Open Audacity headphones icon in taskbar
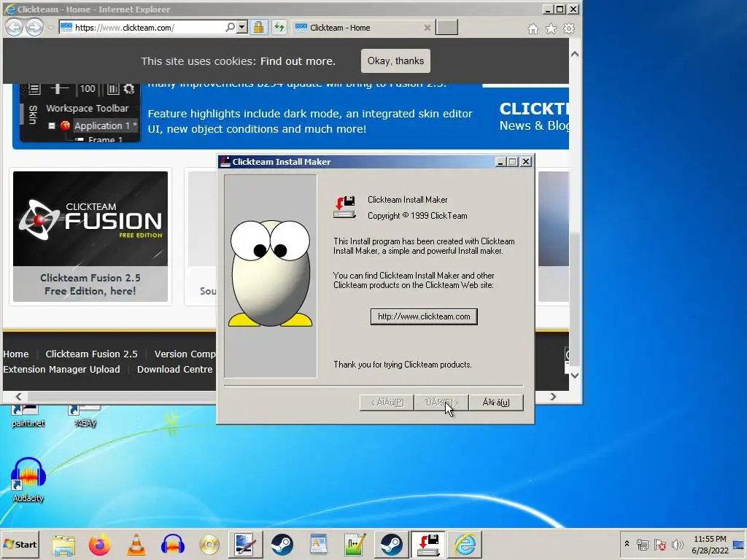747x560 pixels. (172, 545)
